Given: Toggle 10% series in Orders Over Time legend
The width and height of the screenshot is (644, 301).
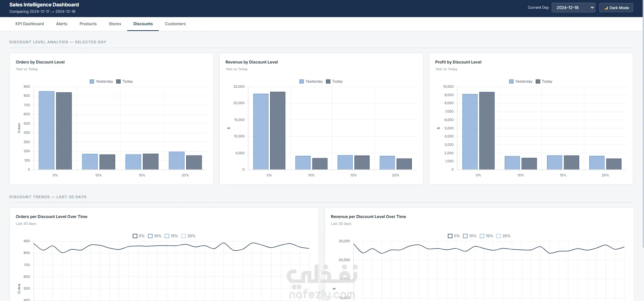Looking at the screenshot, I should point(155,236).
